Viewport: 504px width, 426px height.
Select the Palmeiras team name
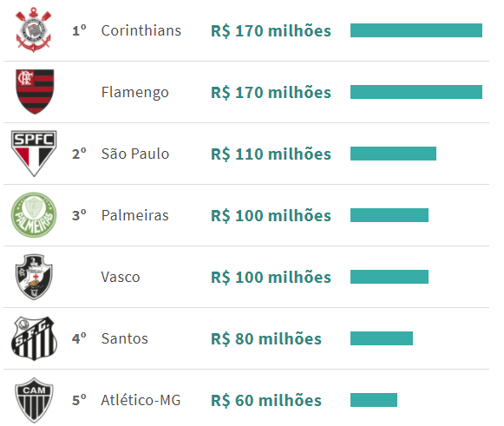tap(135, 215)
